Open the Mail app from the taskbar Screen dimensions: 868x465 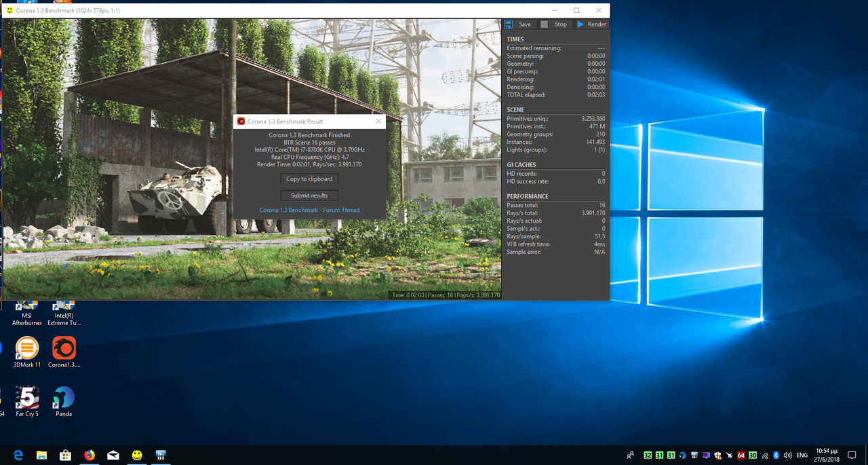point(113,455)
